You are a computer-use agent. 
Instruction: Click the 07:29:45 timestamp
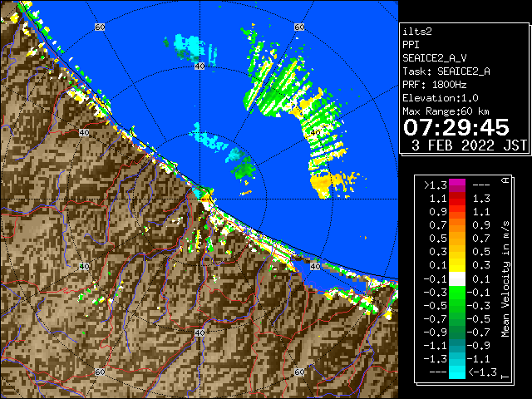pyautogui.click(x=456, y=127)
